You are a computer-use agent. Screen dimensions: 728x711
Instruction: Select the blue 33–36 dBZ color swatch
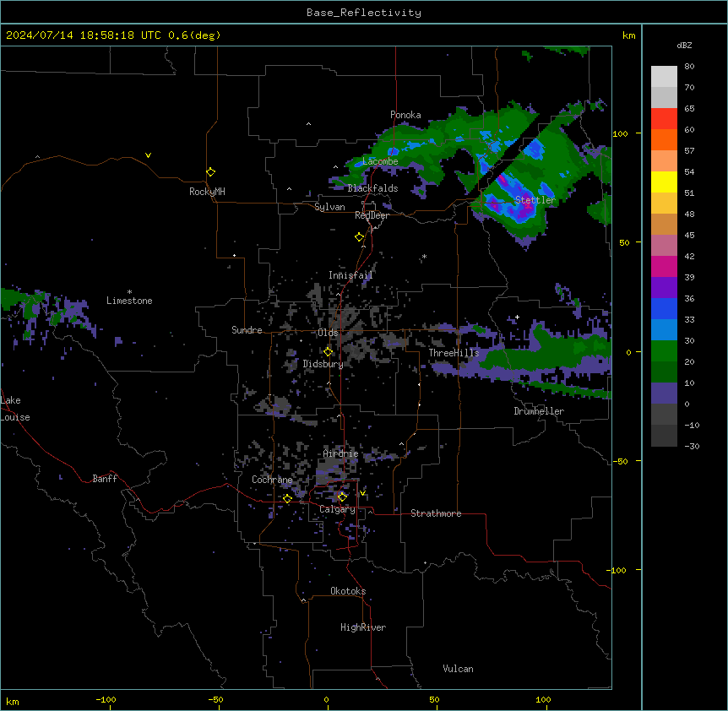[664, 308]
